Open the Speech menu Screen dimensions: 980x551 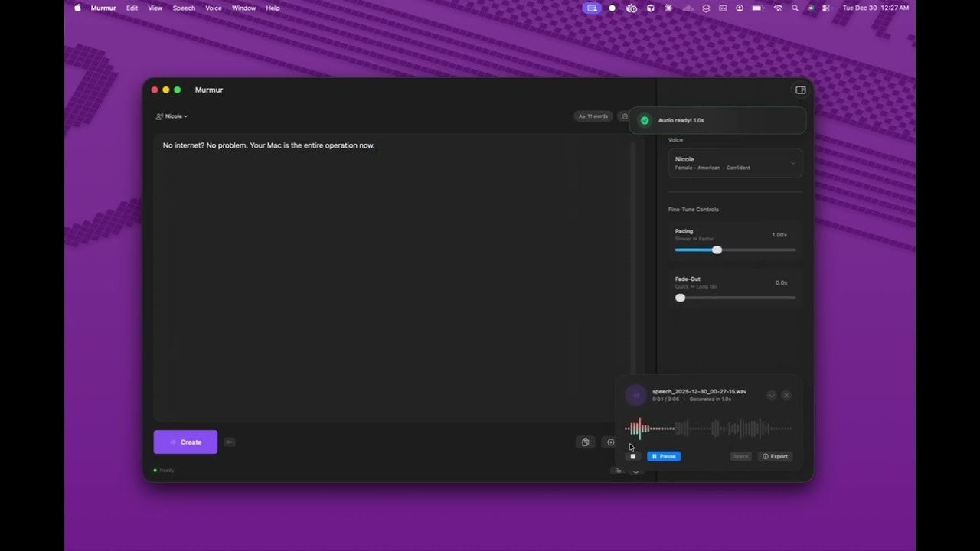click(184, 8)
